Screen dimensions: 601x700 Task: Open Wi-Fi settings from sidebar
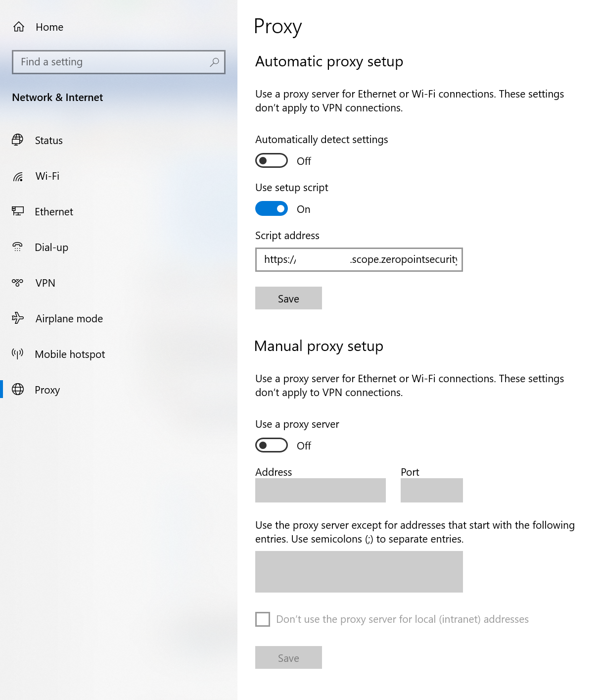point(46,176)
